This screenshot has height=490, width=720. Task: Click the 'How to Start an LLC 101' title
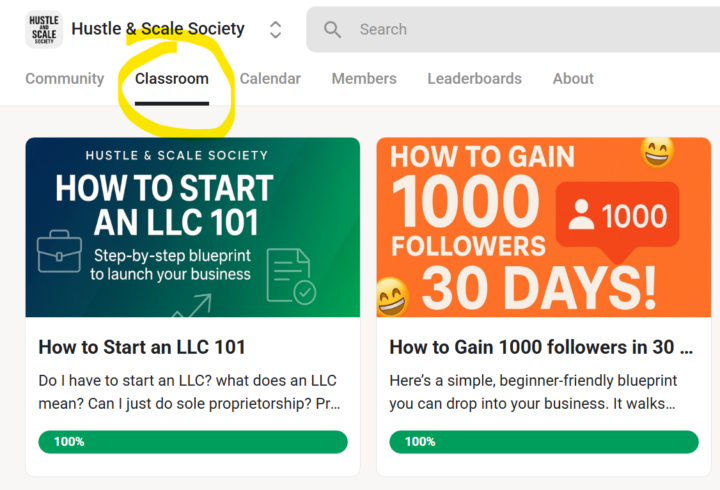(142, 348)
